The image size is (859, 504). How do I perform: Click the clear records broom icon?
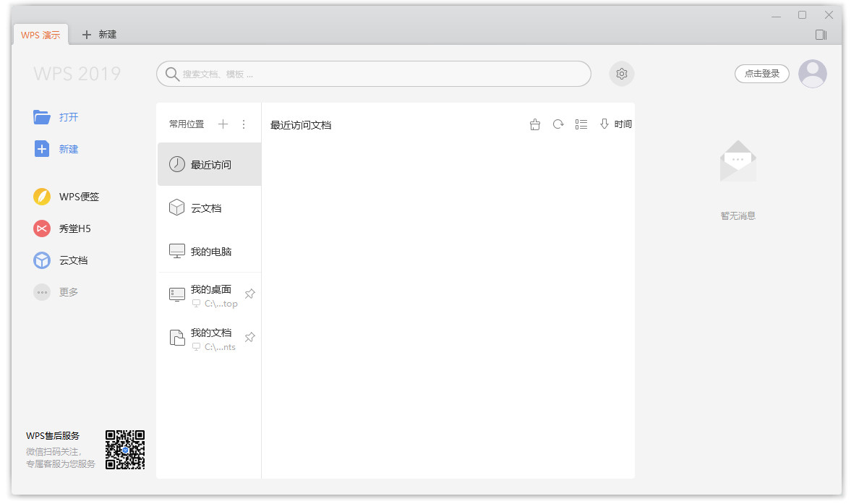pos(535,124)
